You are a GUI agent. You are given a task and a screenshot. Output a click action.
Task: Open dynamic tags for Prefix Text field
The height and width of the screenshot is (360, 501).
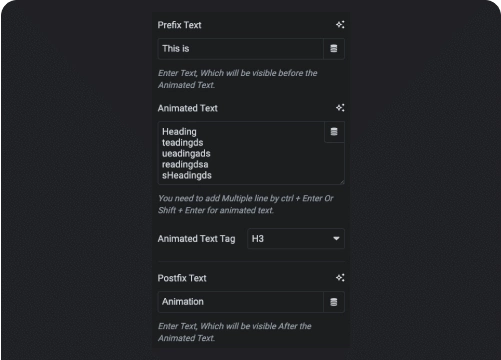click(x=334, y=49)
